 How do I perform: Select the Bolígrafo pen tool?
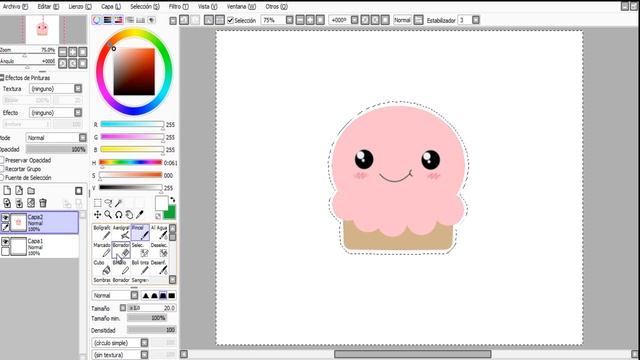tap(102, 232)
